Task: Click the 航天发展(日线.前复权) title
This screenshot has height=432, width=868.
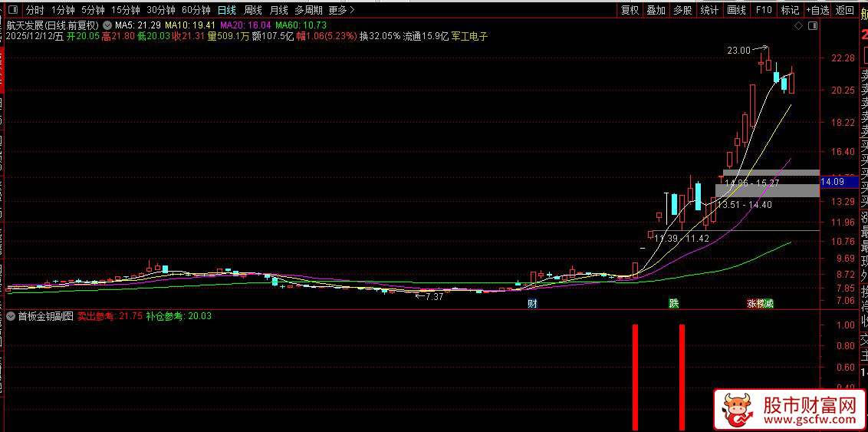Action: (53, 25)
